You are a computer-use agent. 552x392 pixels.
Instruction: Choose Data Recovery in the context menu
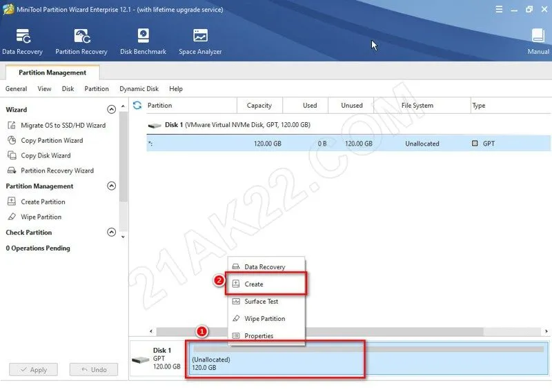(x=266, y=266)
